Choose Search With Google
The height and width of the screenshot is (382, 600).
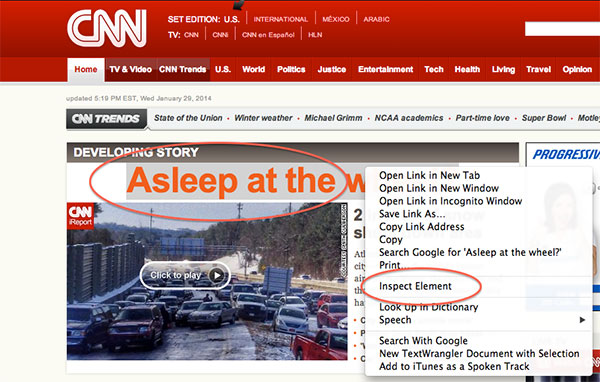(x=423, y=341)
